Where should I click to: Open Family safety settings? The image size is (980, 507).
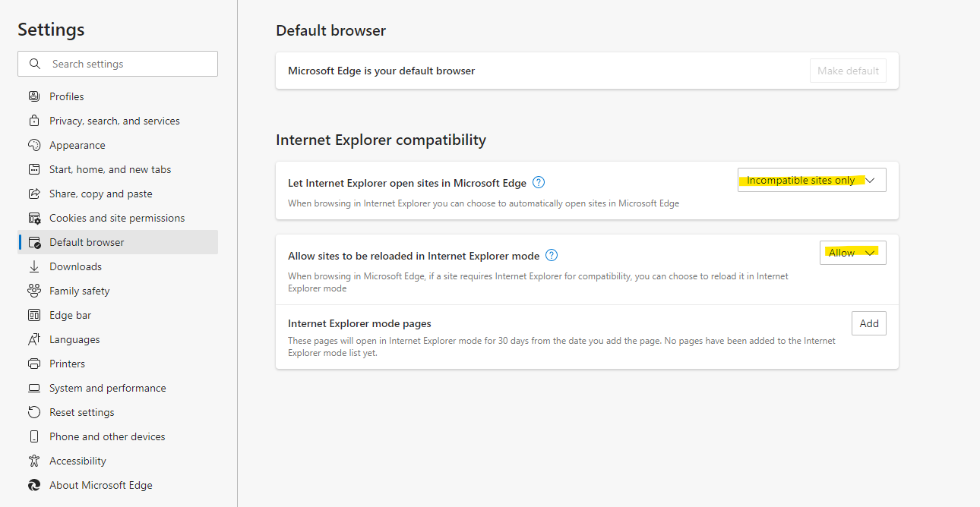point(118,291)
